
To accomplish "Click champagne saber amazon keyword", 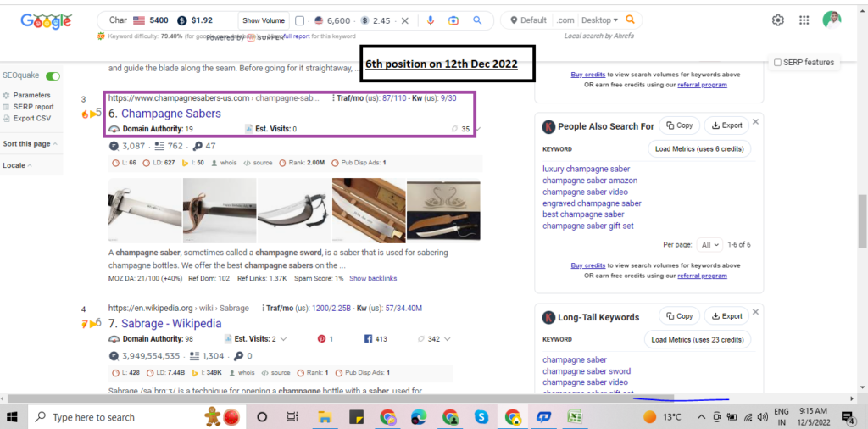I will coord(590,181).
